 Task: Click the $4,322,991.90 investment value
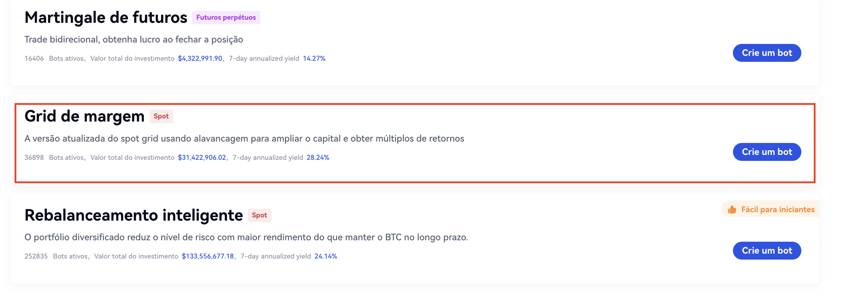point(200,59)
